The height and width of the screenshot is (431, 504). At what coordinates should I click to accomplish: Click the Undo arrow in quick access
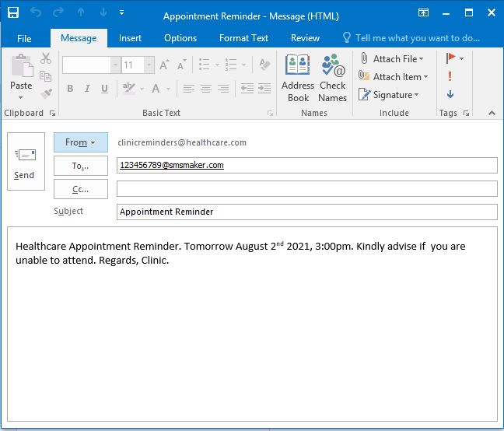36,12
